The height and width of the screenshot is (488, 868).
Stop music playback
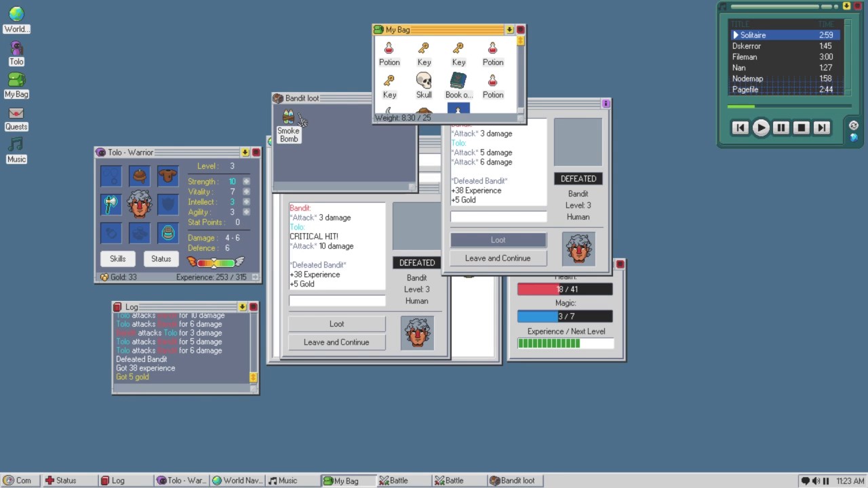coord(802,127)
